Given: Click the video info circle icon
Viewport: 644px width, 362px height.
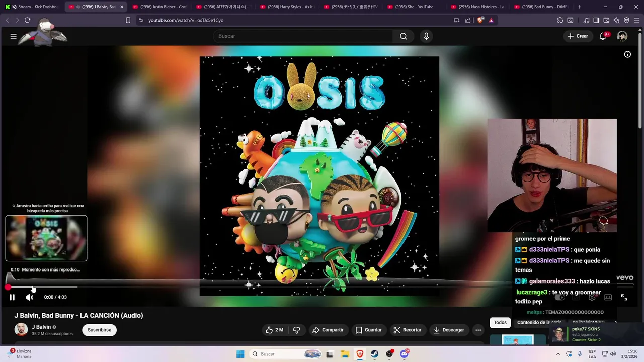Looking at the screenshot, I should point(627,54).
